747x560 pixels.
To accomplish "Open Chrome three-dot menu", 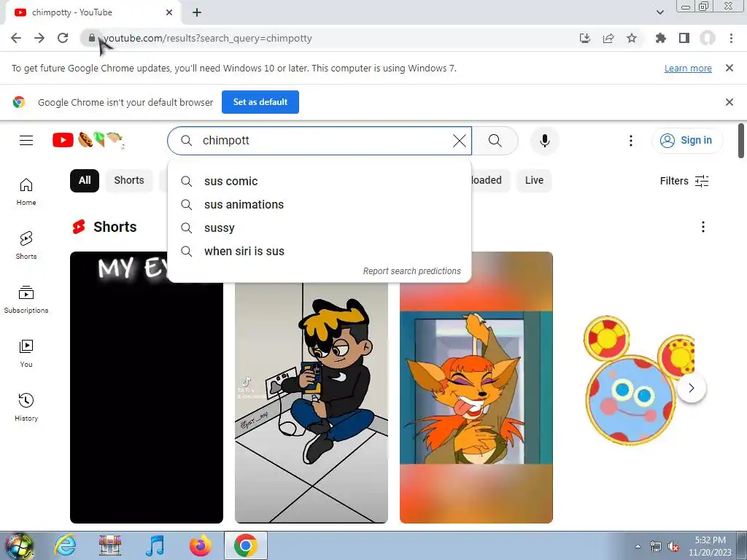I will tap(731, 38).
